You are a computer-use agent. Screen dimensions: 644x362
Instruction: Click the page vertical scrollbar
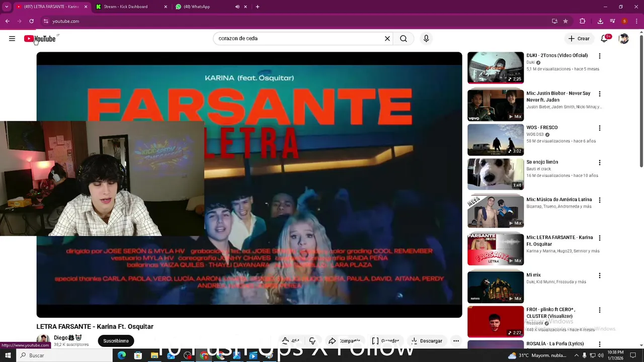[x=641, y=101]
